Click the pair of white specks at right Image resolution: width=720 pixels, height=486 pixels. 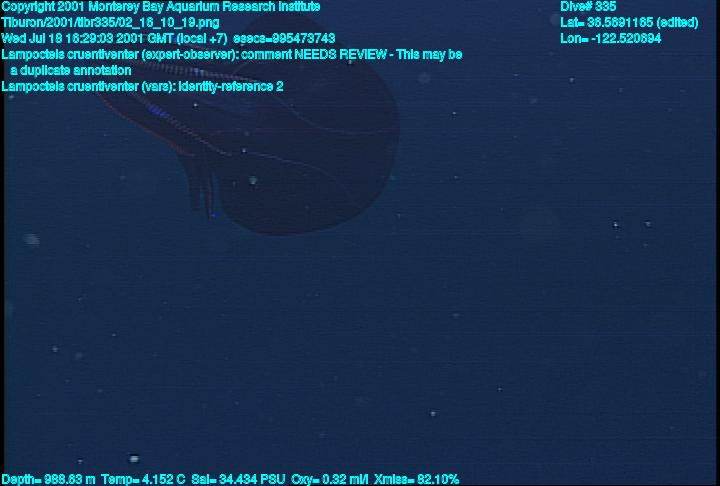[631, 225]
